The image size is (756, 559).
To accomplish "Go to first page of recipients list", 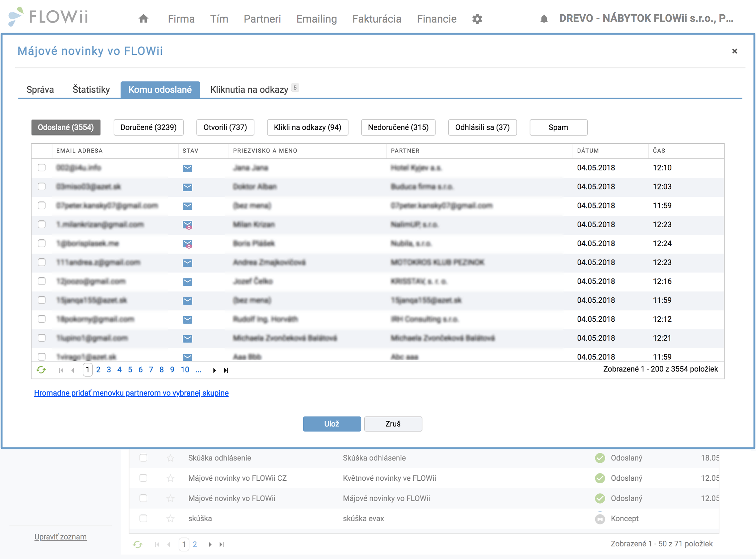I will coord(61,370).
